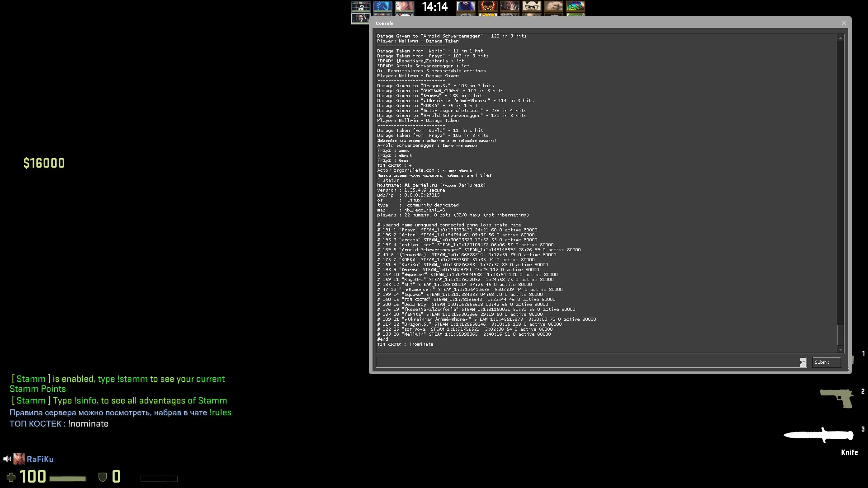Click the armor shield icon
This screenshot has height=488, width=868.
point(103,477)
